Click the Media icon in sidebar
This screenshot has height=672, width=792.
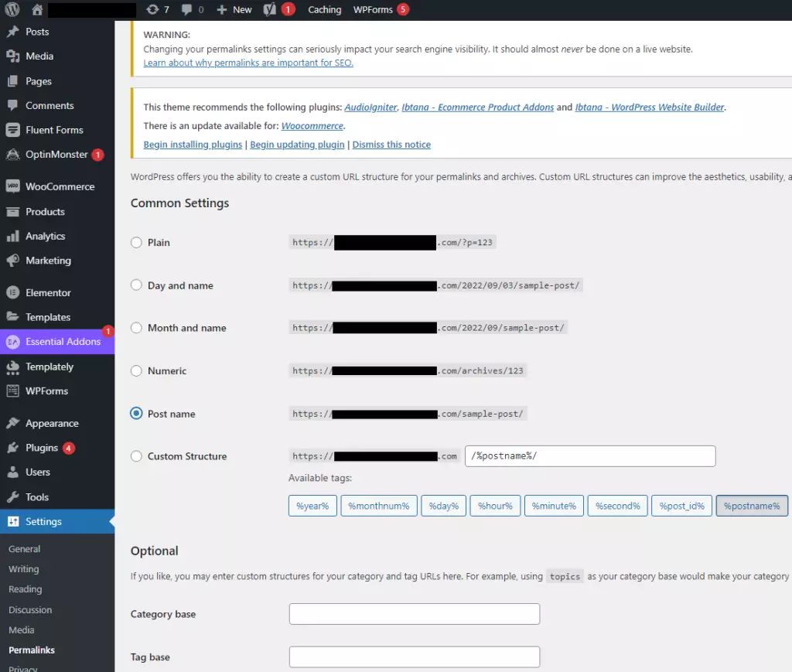click(x=12, y=56)
